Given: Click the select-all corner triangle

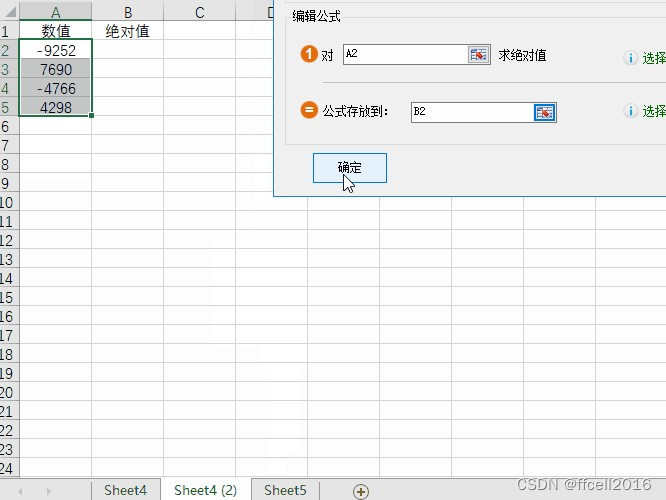Looking at the screenshot, I should [9, 11].
